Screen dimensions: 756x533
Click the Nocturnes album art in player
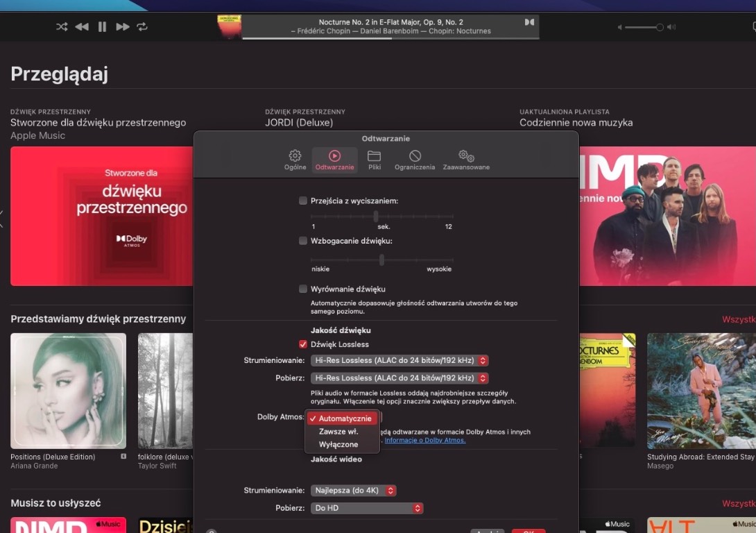(x=229, y=27)
